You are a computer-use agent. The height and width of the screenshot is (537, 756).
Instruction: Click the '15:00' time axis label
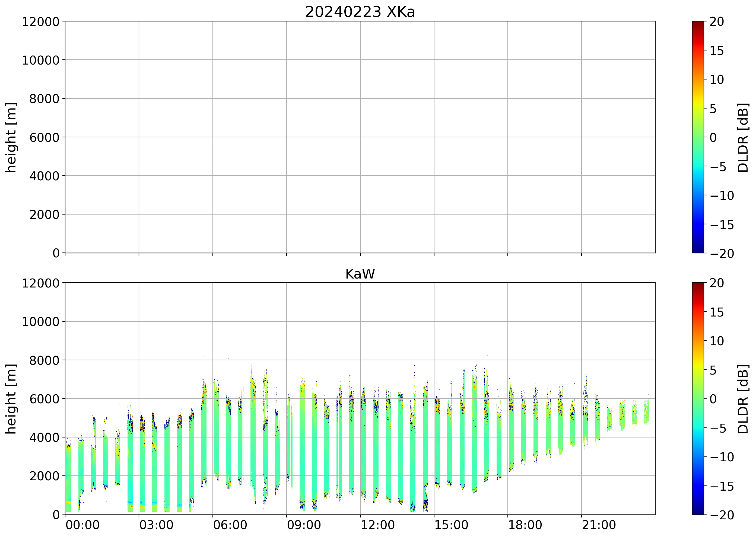[x=451, y=525]
